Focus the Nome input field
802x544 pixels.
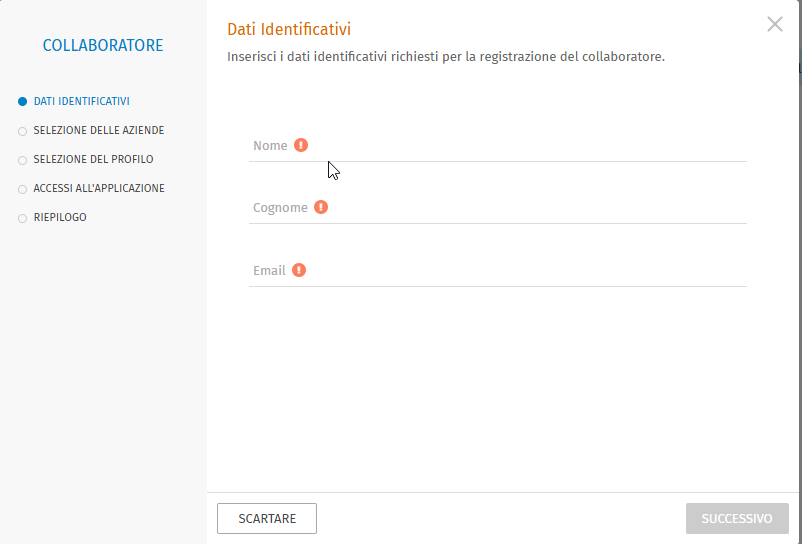point(498,147)
